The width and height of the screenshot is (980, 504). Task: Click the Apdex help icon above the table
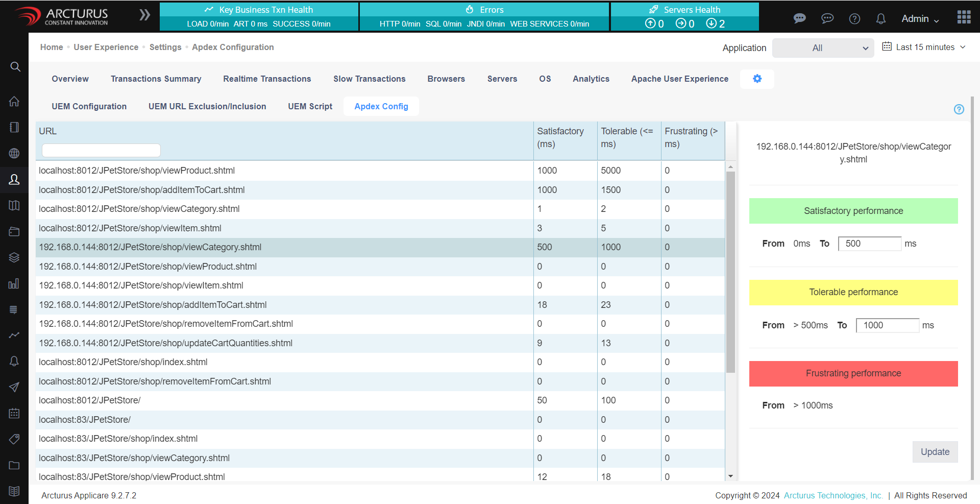tap(959, 109)
